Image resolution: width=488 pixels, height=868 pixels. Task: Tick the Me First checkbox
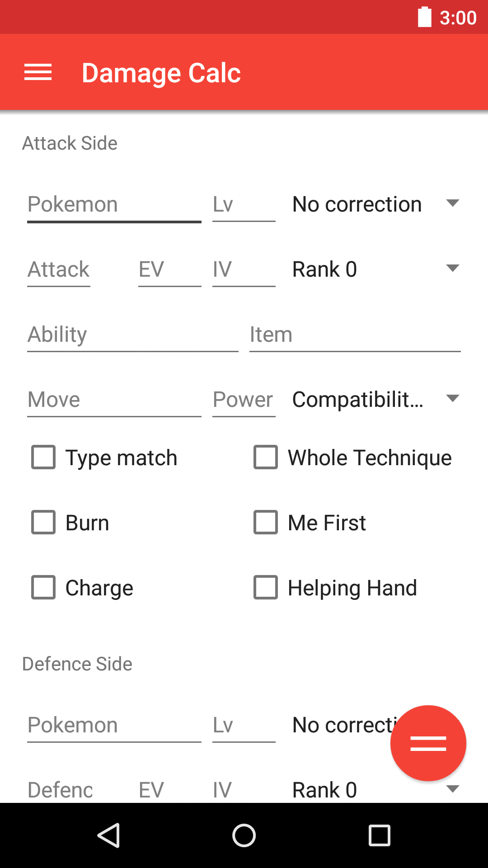click(266, 523)
